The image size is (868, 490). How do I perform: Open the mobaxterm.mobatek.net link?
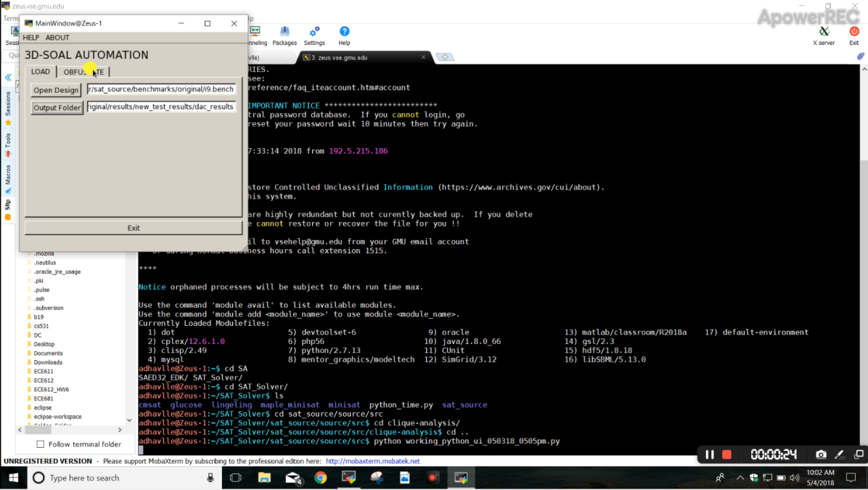point(372,461)
